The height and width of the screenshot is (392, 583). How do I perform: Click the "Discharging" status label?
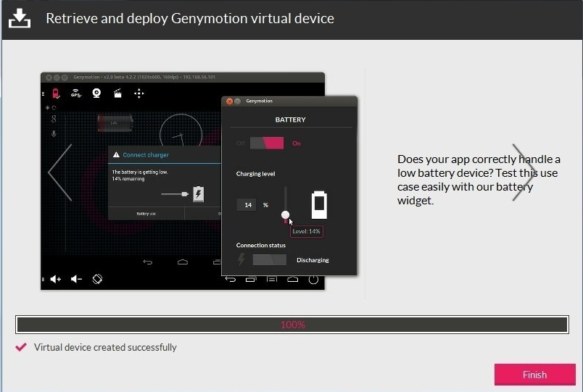313,260
